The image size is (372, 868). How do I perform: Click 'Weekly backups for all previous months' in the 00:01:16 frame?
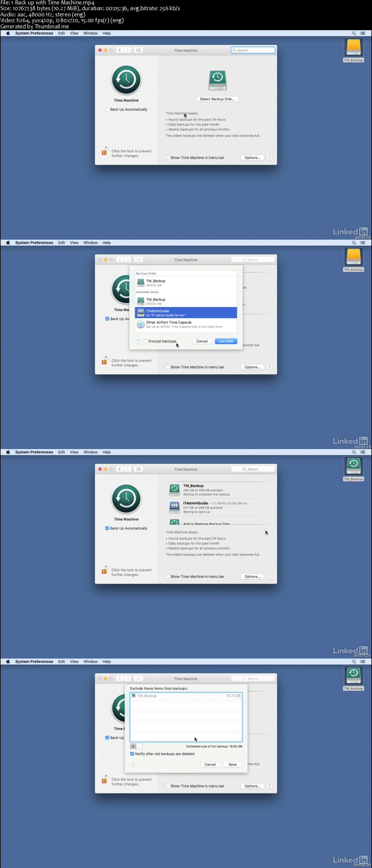click(199, 129)
